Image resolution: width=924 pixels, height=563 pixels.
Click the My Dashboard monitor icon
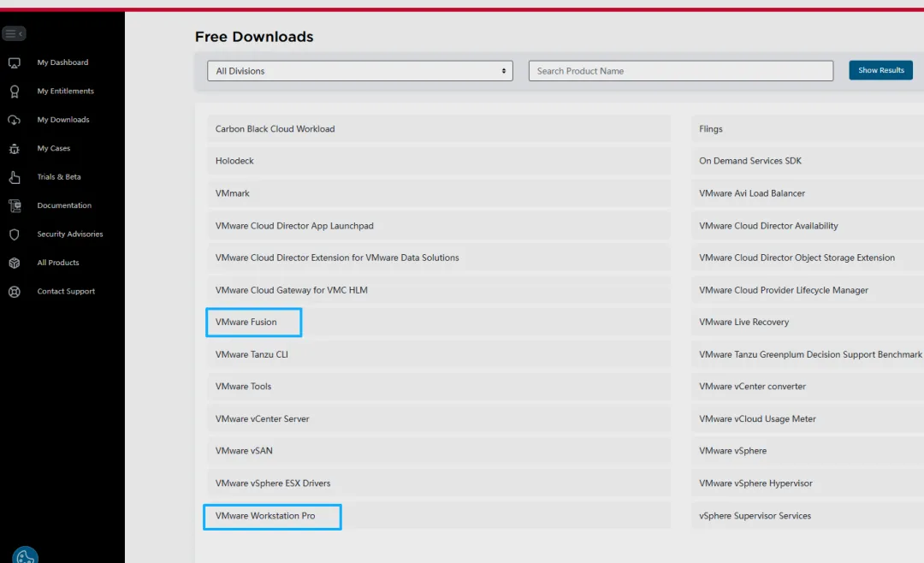pos(15,62)
